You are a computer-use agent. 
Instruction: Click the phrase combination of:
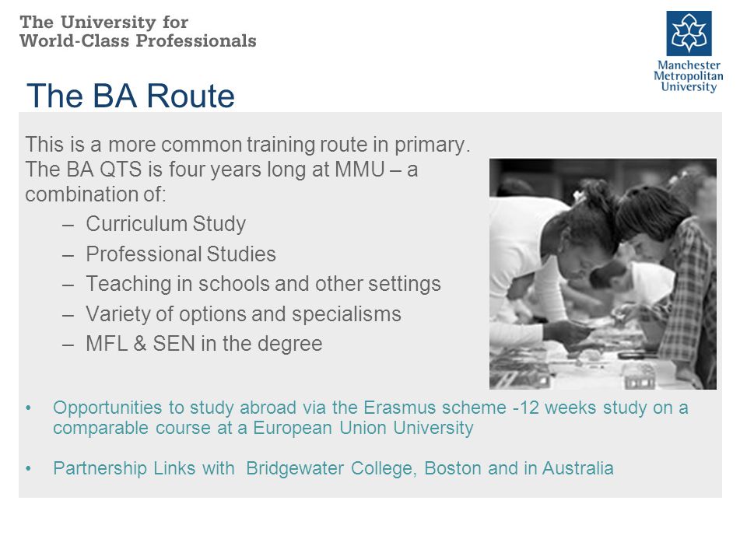[95, 194]
